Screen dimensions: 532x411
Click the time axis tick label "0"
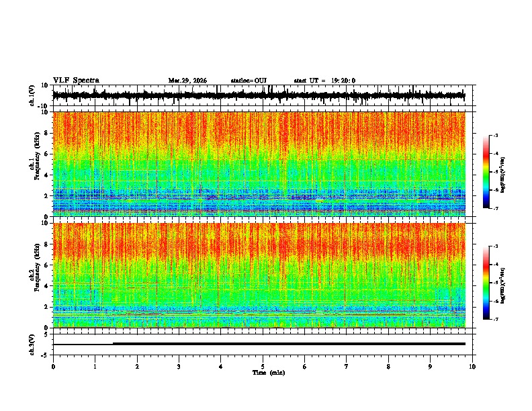pos(53,367)
